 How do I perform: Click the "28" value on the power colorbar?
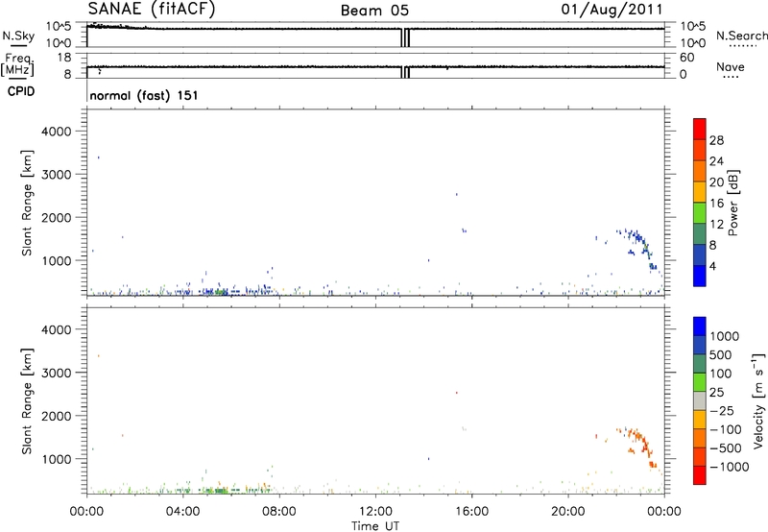[716, 140]
